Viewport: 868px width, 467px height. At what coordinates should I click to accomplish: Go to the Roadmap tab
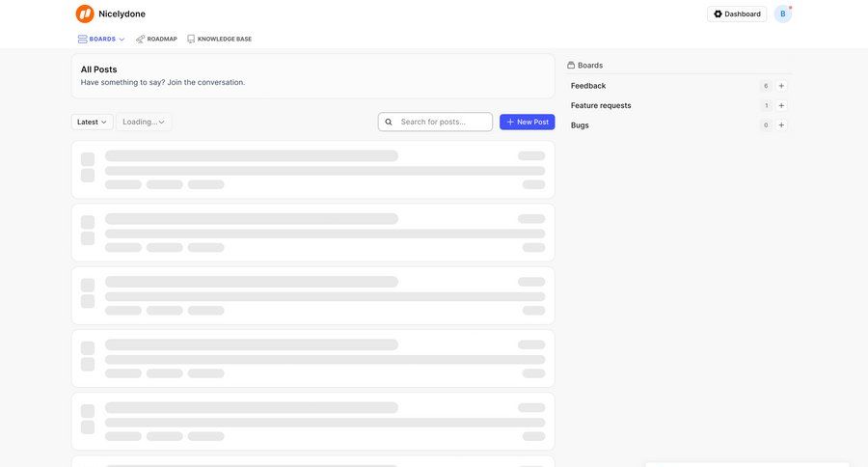click(x=156, y=40)
